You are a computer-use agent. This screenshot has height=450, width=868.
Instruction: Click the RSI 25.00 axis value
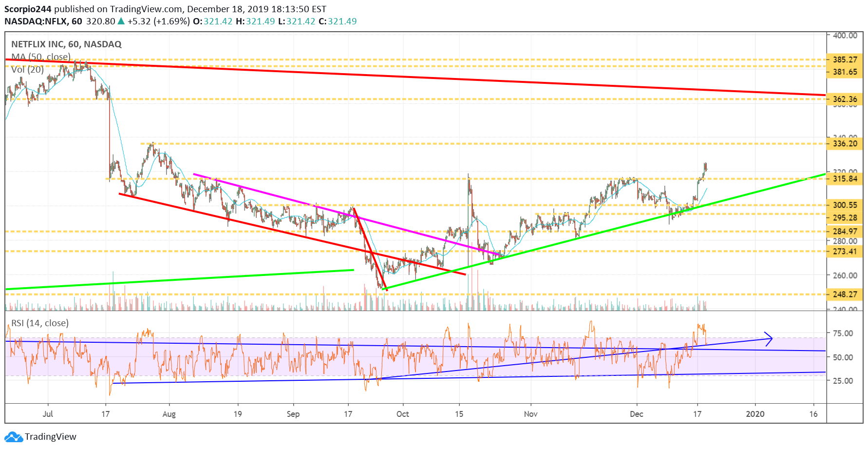point(843,380)
